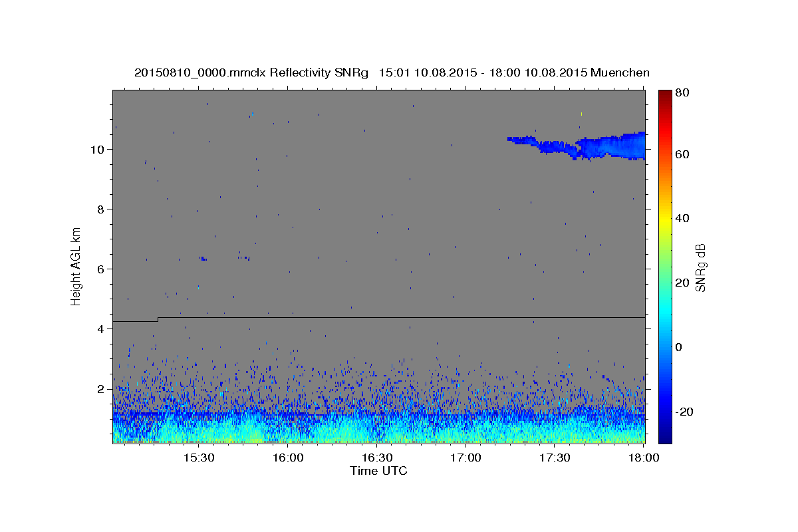
Task: Click the height axis value 10
Action: 98,149
